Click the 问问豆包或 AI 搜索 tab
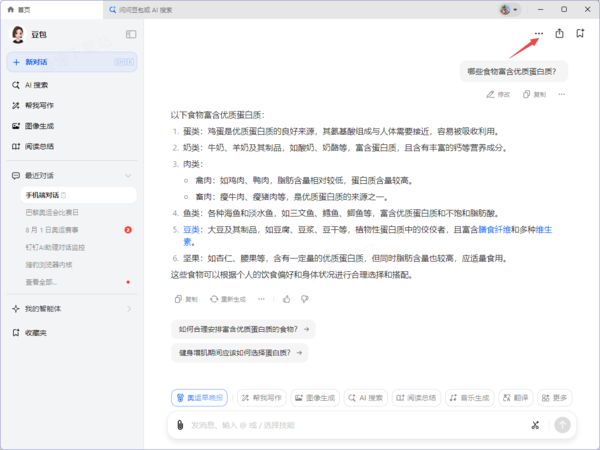600x450 pixels. pos(141,10)
